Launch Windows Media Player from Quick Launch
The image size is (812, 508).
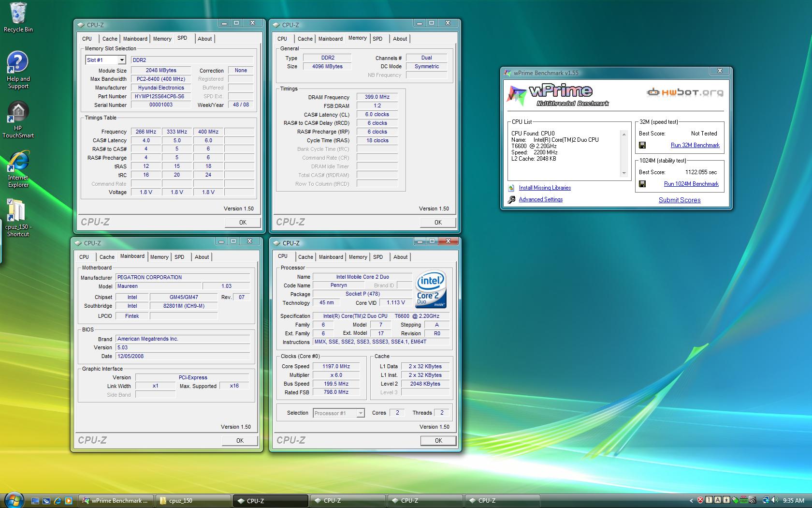[69, 501]
